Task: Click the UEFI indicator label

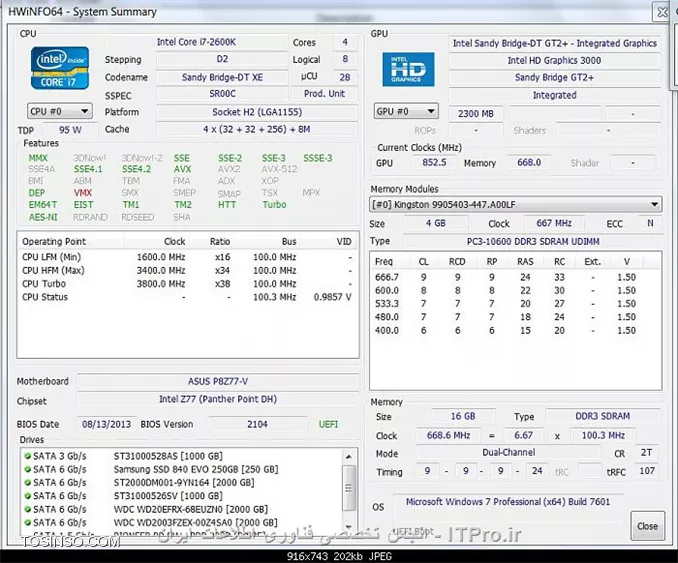Action: tap(328, 424)
